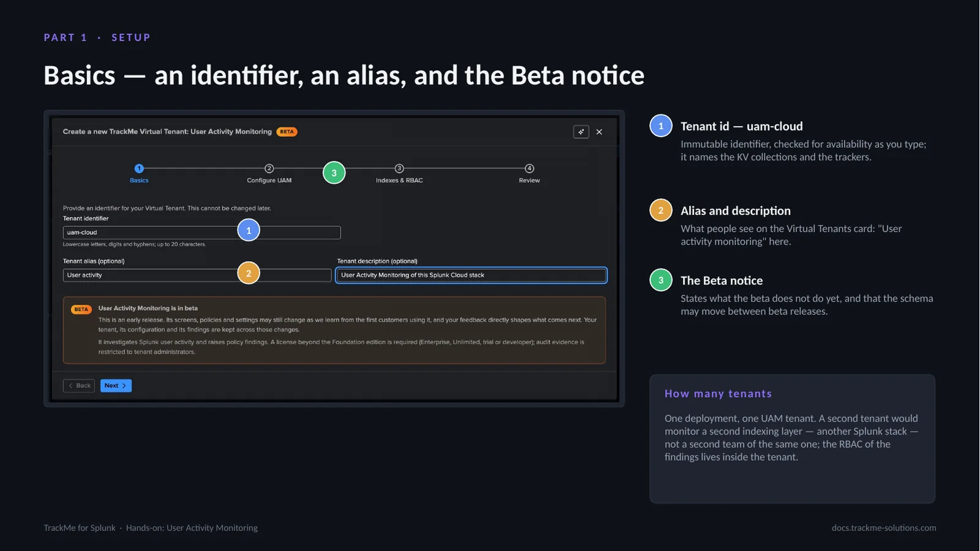The height and width of the screenshot is (551, 980).
Task: Click the sparkle pin icon in dialog header
Action: click(x=581, y=132)
